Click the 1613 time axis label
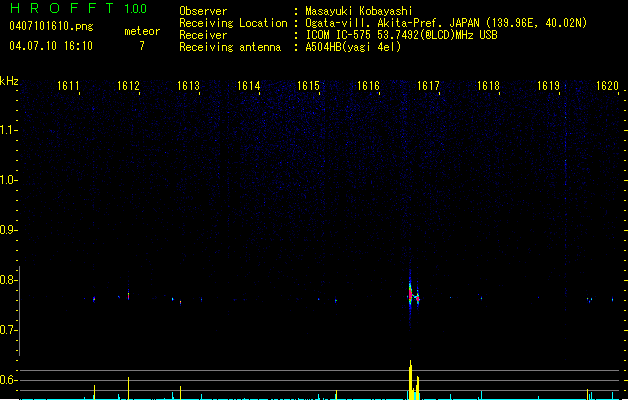The width and height of the screenshot is (629, 400). click(189, 85)
